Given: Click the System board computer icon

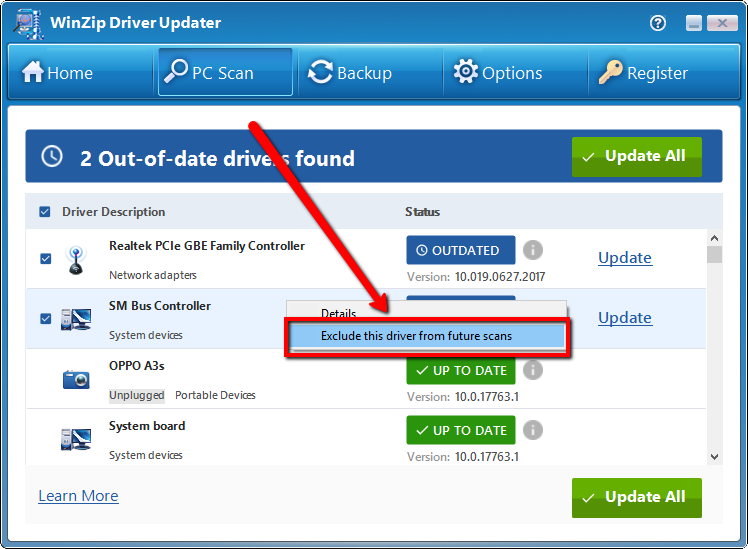Looking at the screenshot, I should (76, 439).
